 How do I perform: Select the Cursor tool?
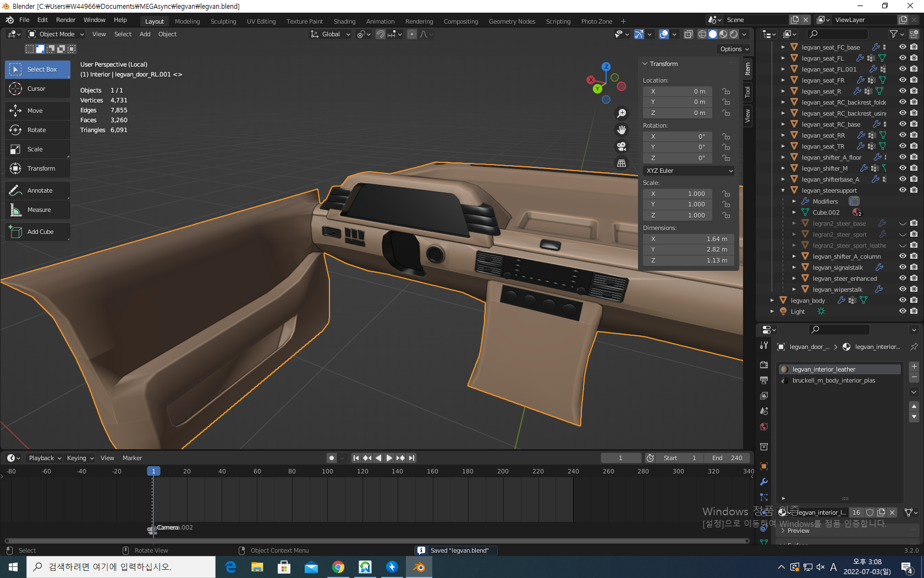tap(36, 89)
